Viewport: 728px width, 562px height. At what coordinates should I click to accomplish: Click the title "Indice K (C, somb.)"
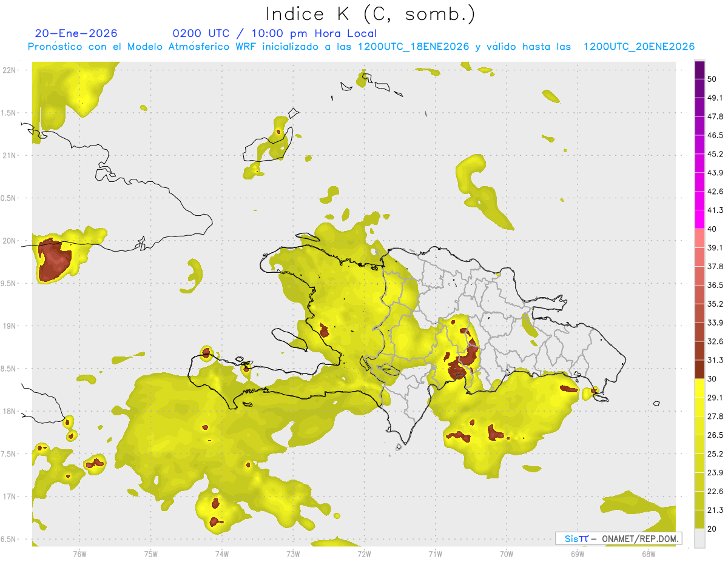pyautogui.click(x=369, y=14)
